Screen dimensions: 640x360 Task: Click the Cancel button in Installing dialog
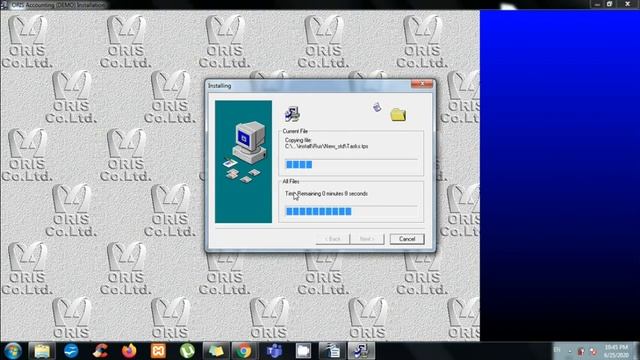point(407,239)
